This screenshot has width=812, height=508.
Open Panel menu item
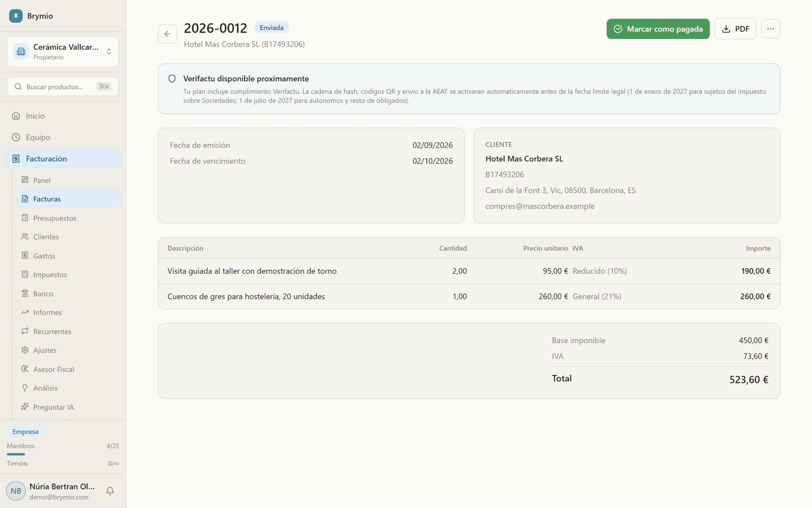pyautogui.click(x=69, y=180)
